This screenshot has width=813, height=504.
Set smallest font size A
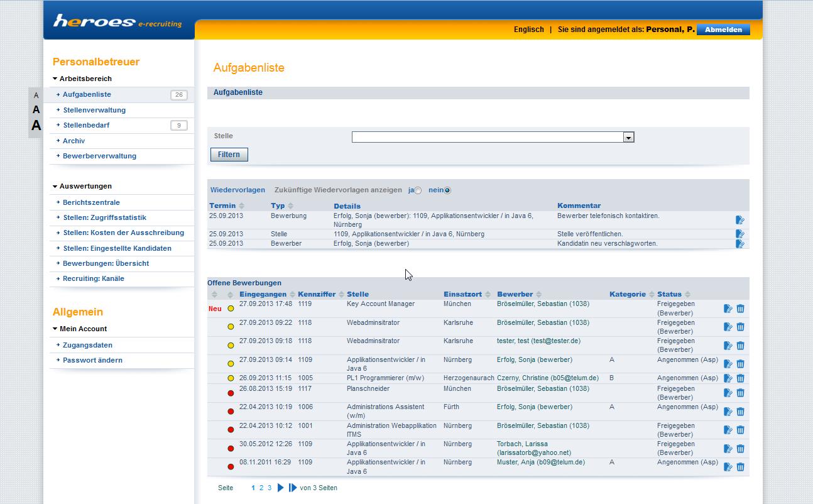click(x=36, y=96)
